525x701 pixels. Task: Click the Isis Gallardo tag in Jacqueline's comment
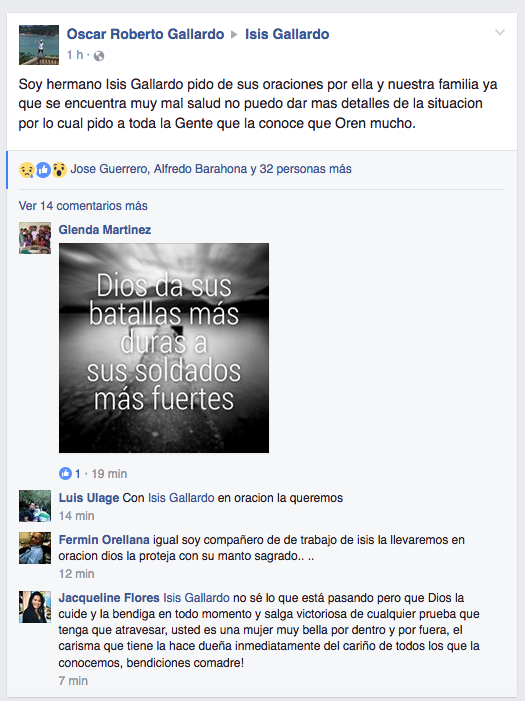196,598
